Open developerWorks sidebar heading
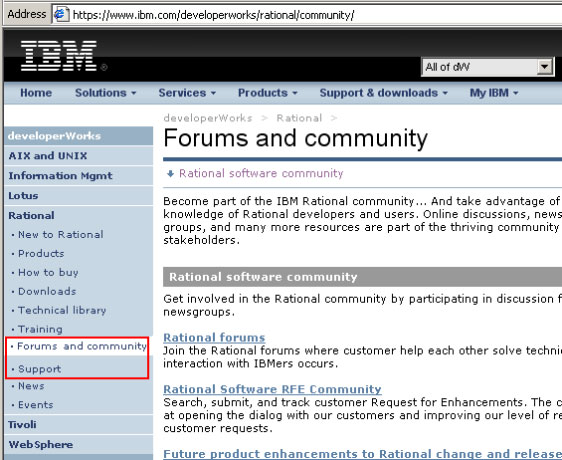The width and height of the screenshot is (562, 460). 79,136
